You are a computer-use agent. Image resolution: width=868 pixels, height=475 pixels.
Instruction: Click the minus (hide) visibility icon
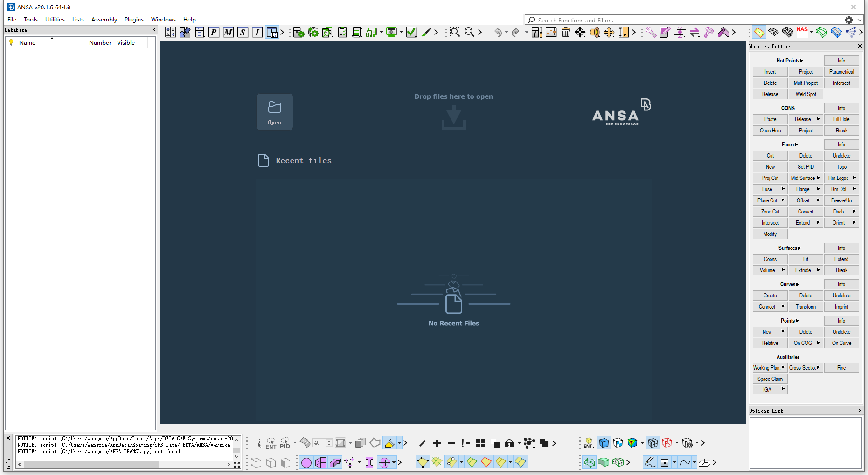click(x=451, y=443)
